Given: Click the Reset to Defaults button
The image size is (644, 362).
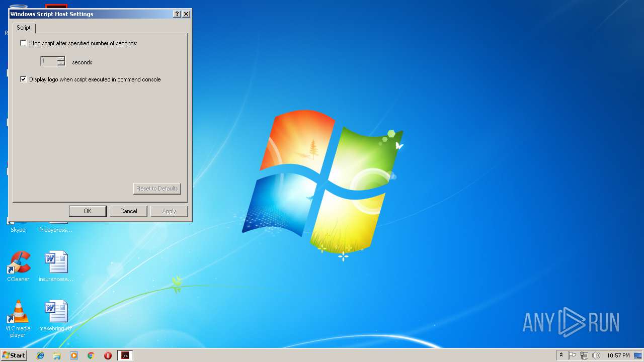Looking at the screenshot, I should click(x=157, y=189).
